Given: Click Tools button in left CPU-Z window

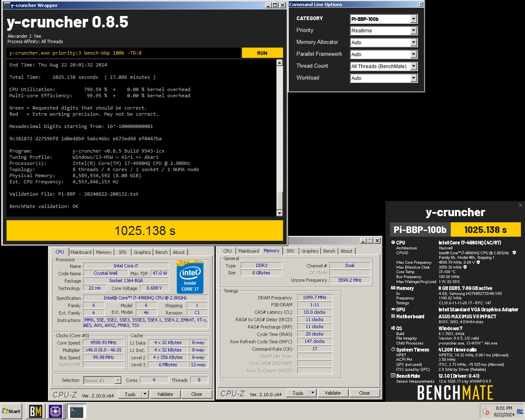Looking at the screenshot, I should click(x=130, y=394).
